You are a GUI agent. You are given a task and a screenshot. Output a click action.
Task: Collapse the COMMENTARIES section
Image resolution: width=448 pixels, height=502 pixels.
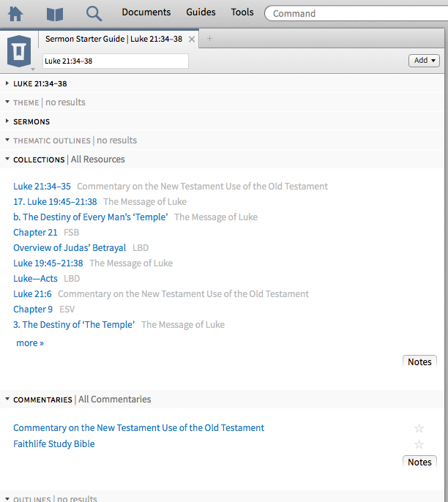coord(7,399)
